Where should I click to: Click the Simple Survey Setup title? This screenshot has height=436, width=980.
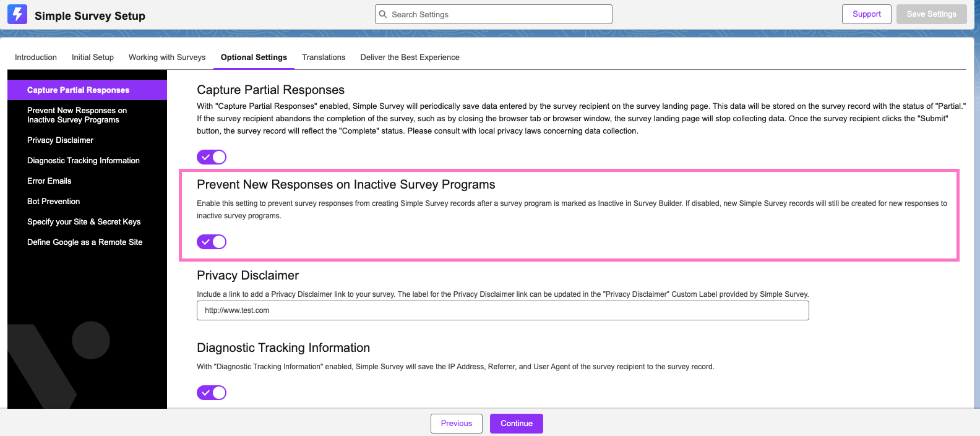pos(90,16)
